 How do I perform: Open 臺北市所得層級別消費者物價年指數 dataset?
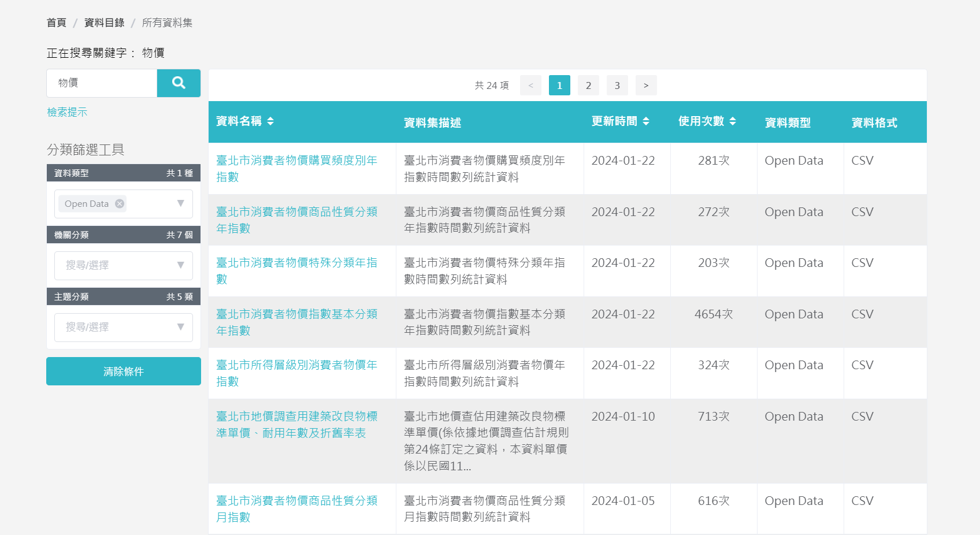tap(296, 373)
